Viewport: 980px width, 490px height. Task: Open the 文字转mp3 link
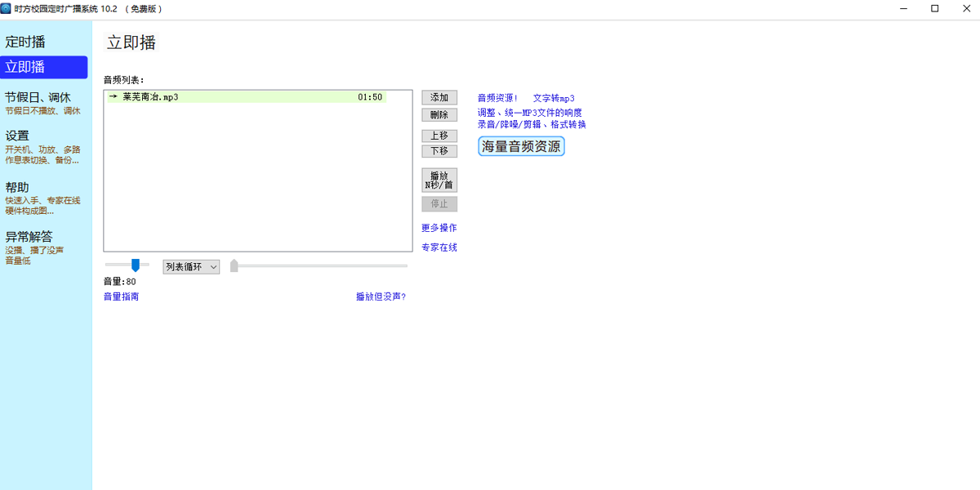tap(554, 98)
